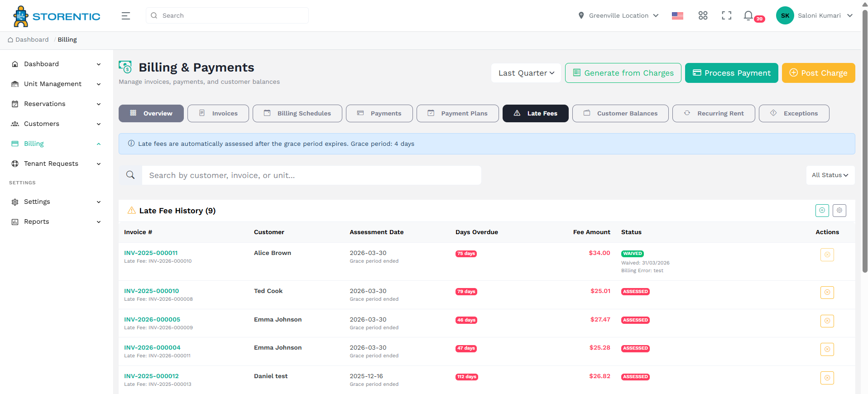The height and width of the screenshot is (394, 868).
Task: Open the Customer Balances tab
Action: 620,113
